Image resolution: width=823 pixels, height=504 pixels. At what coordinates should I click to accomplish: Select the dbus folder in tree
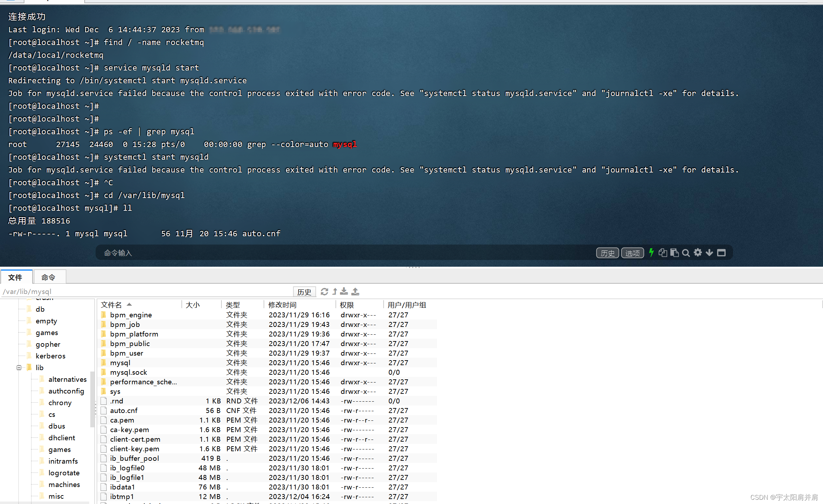(57, 426)
